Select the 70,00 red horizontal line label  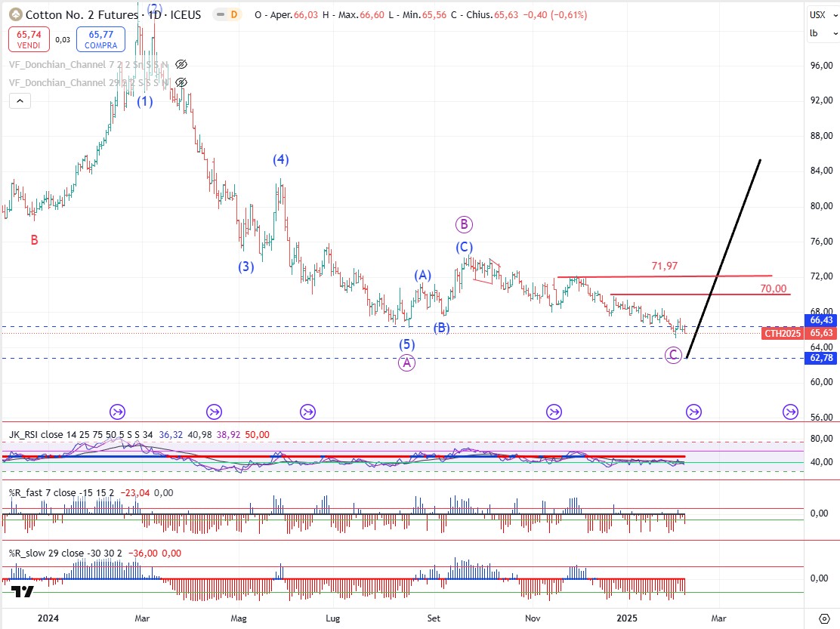point(773,289)
